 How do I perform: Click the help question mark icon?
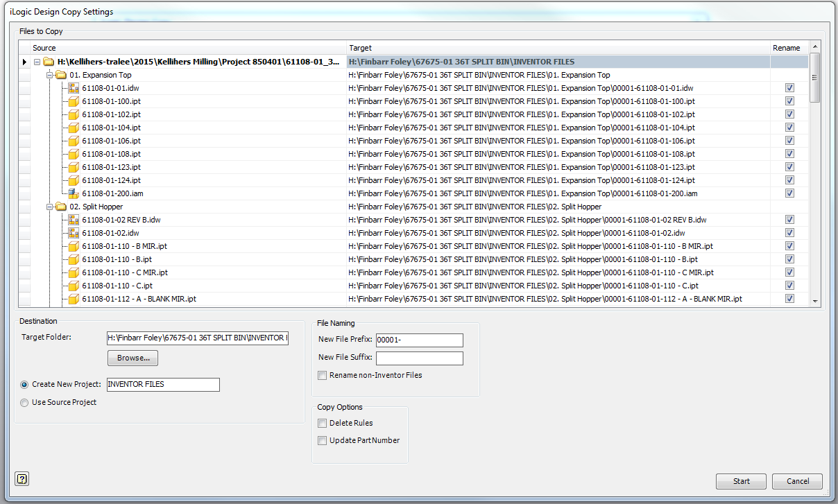coord(22,478)
